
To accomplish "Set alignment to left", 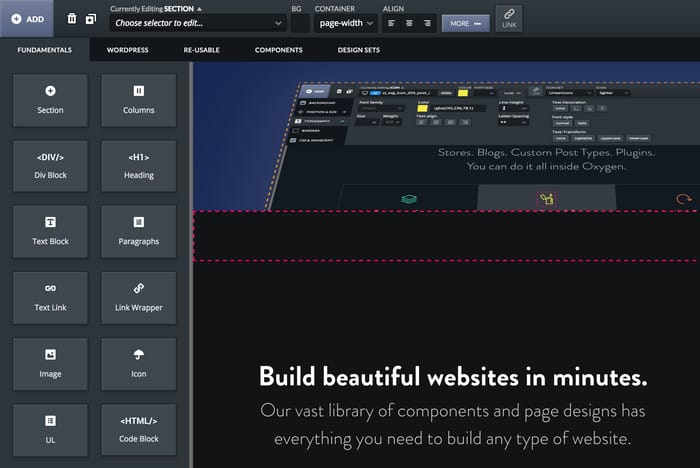I will (x=390, y=22).
